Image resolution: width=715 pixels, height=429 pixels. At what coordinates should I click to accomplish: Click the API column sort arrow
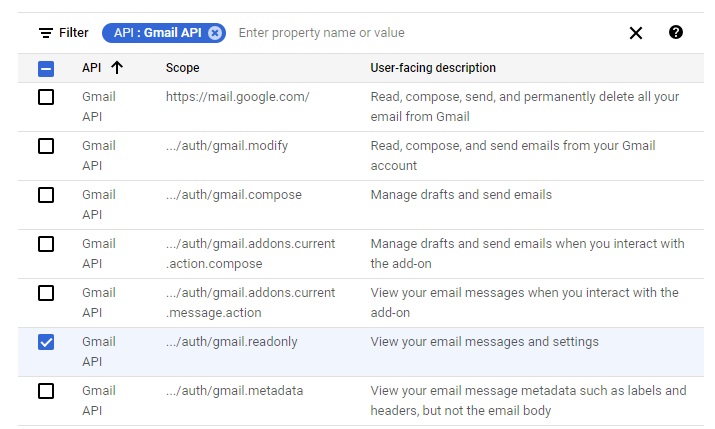tap(117, 68)
